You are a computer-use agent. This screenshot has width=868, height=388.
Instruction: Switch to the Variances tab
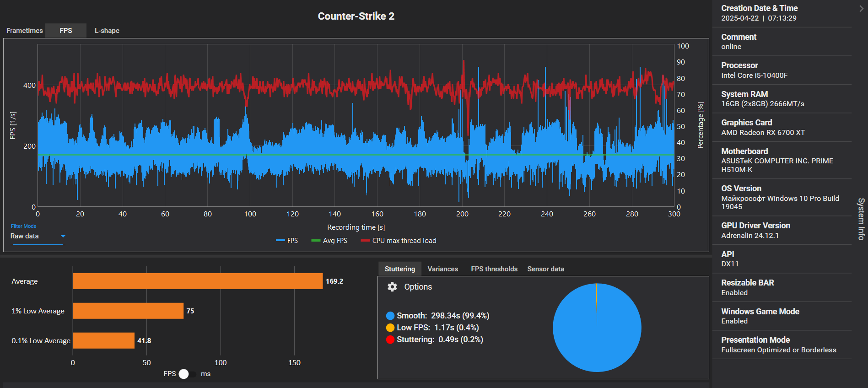[443, 269]
